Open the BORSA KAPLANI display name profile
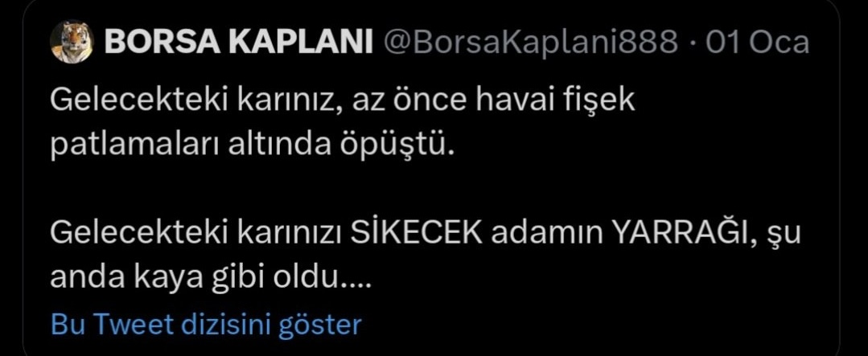Viewport: 868px width, 356px height. click(239, 43)
